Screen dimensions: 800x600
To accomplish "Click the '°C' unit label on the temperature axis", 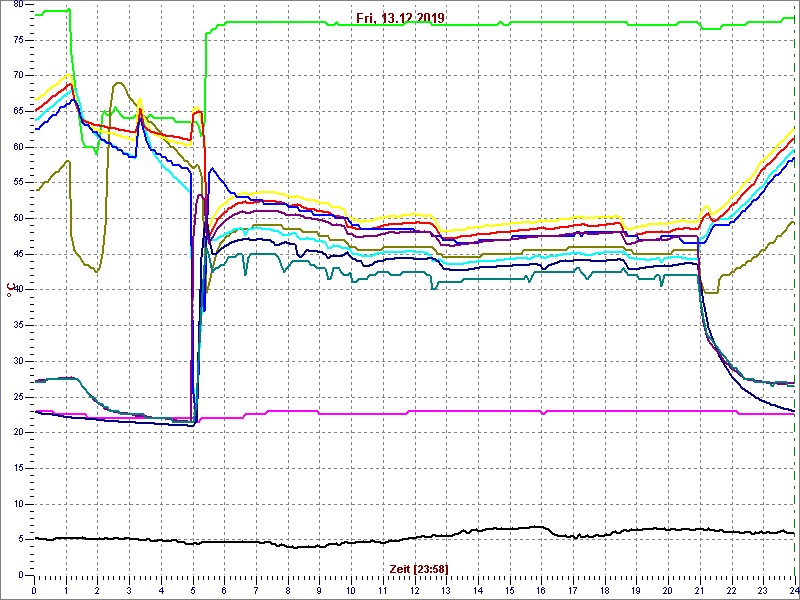I will 9,290.
